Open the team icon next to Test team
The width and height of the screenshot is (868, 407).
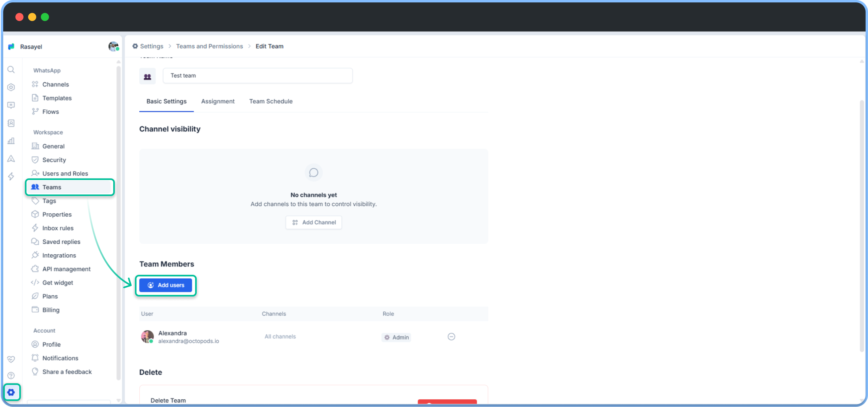(x=147, y=76)
